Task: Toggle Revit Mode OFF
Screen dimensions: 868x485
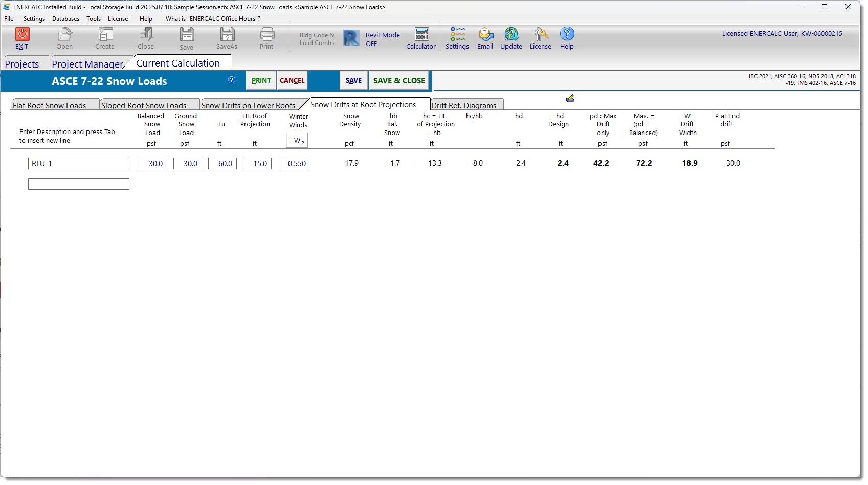Action: pos(382,39)
